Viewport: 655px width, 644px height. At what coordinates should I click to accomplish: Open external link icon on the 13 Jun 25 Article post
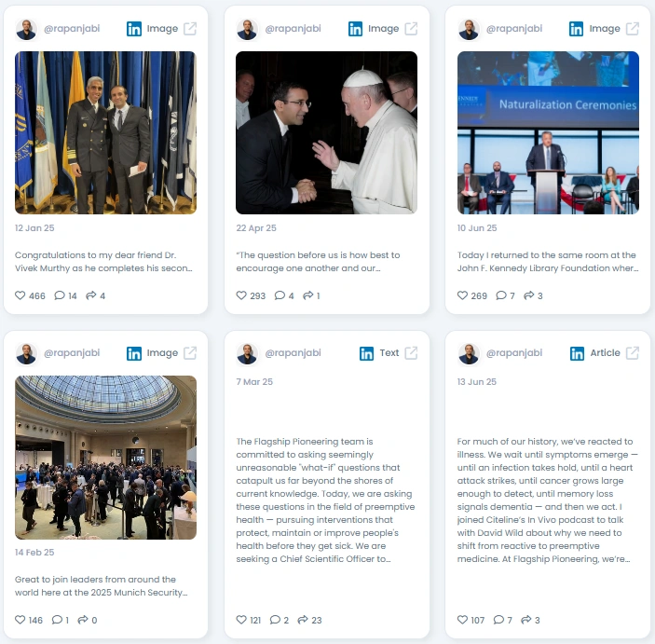click(633, 352)
